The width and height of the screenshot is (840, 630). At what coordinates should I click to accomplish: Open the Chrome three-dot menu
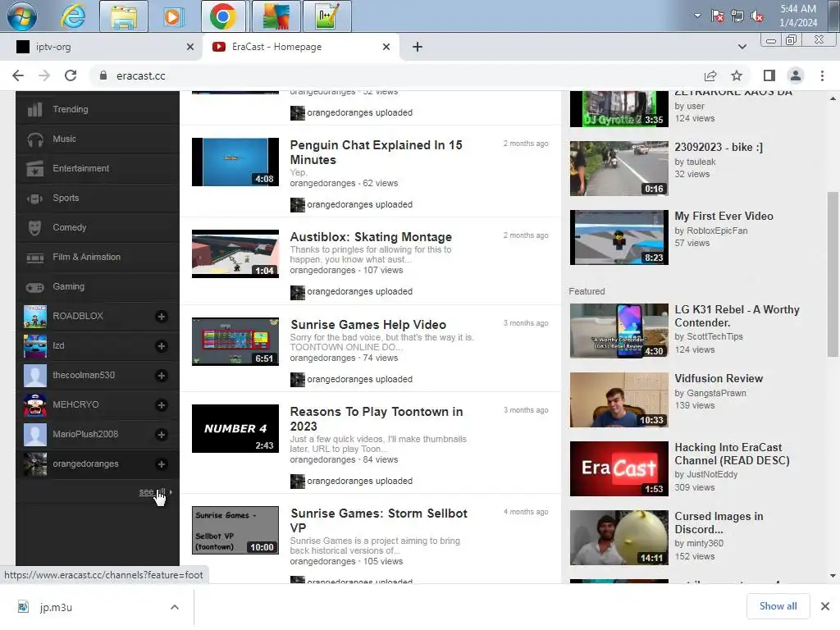[822, 75]
